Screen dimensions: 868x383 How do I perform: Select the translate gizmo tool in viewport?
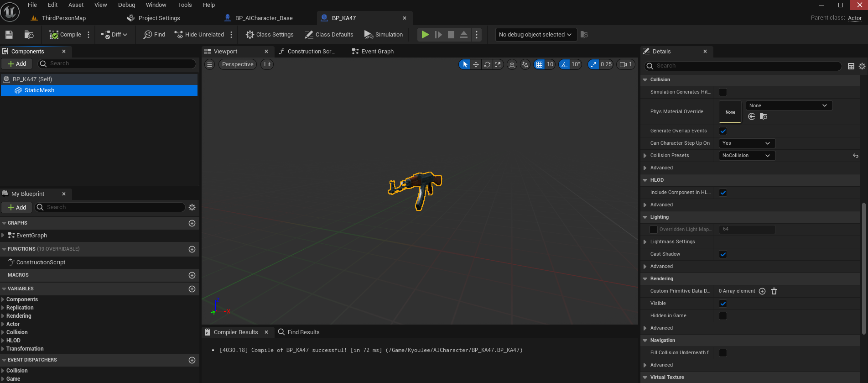pyautogui.click(x=476, y=64)
